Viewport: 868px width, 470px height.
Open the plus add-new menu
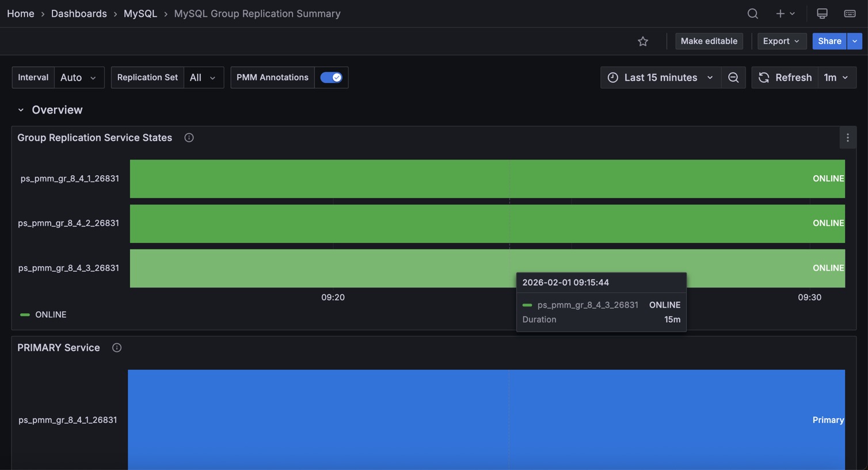pyautogui.click(x=785, y=13)
